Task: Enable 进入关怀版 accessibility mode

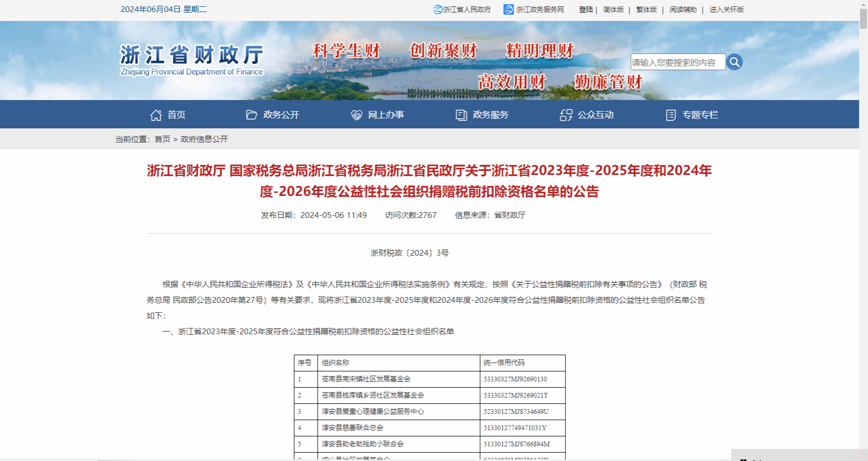Action: pos(726,9)
